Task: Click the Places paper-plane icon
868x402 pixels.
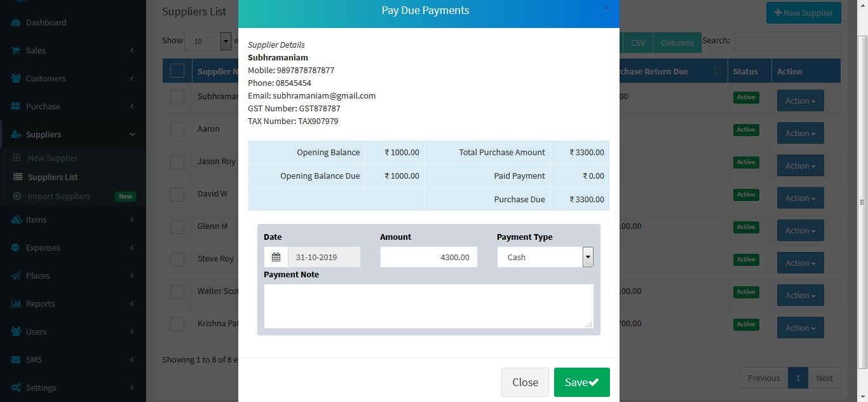Action: (16, 275)
